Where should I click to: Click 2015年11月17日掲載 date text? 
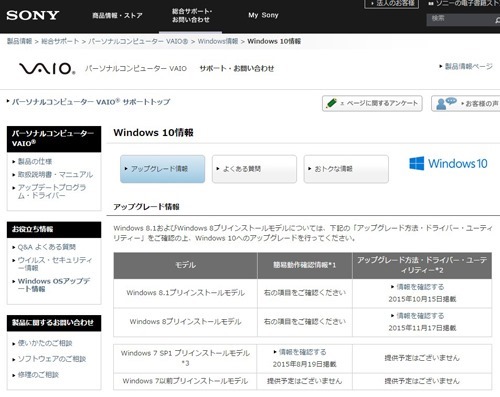tap(422, 328)
